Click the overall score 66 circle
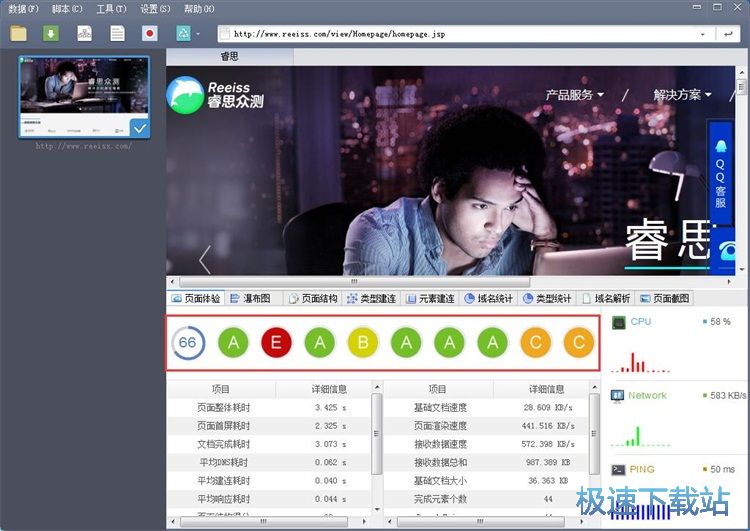 pos(188,343)
